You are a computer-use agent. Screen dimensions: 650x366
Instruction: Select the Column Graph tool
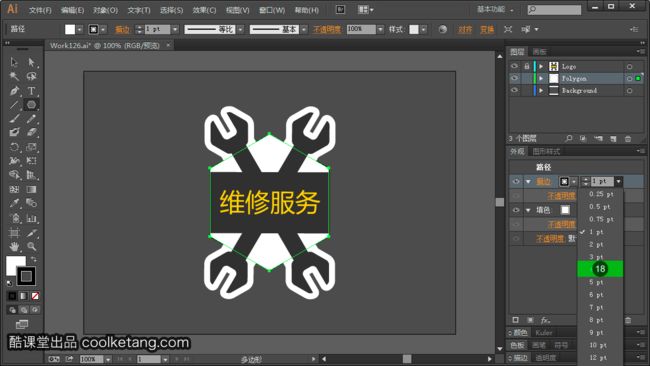(x=32, y=218)
